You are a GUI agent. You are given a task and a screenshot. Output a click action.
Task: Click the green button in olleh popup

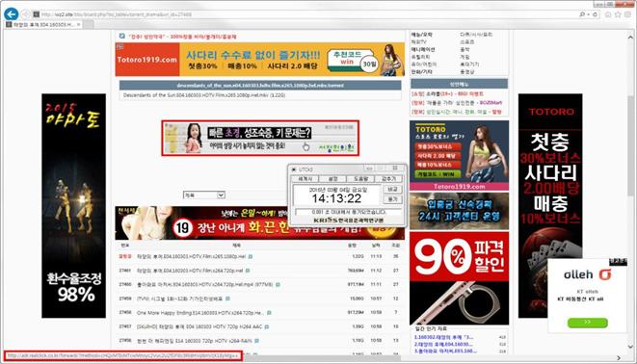point(588,323)
